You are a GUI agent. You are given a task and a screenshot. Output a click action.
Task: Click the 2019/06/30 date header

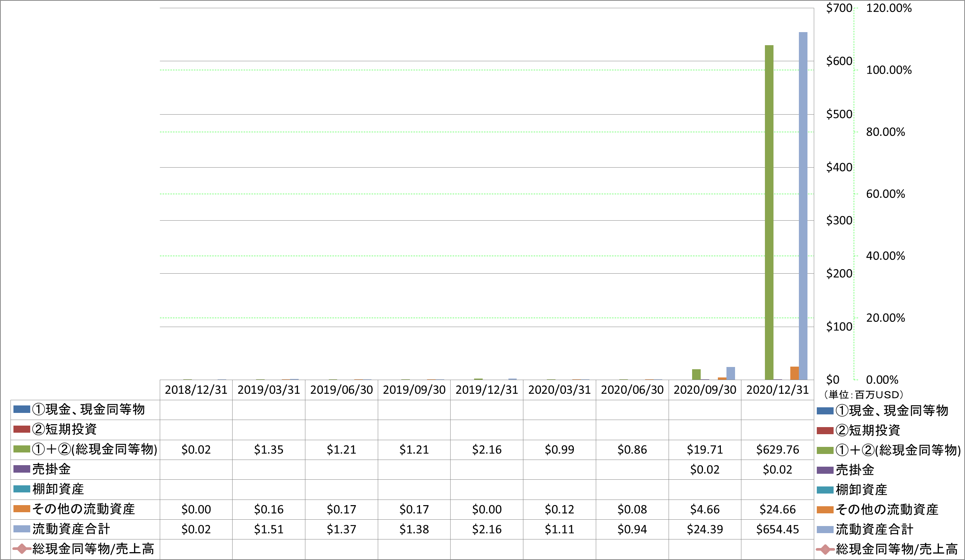click(342, 390)
